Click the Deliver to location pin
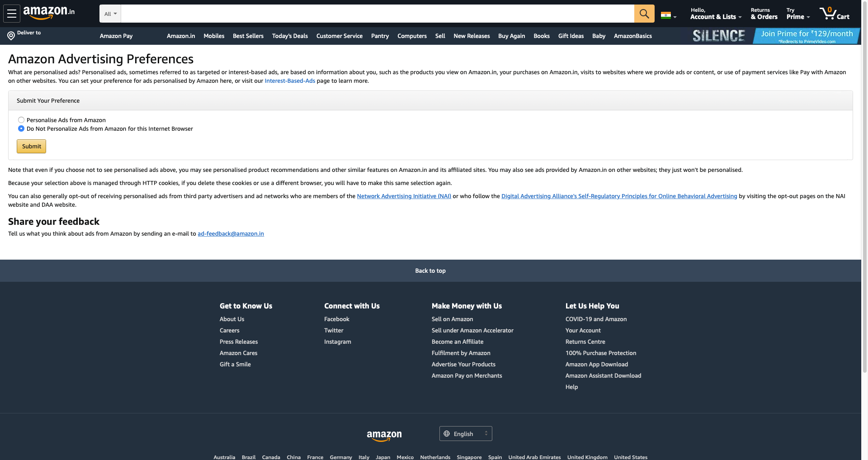Screen dimensions: 868x460 click(11, 36)
